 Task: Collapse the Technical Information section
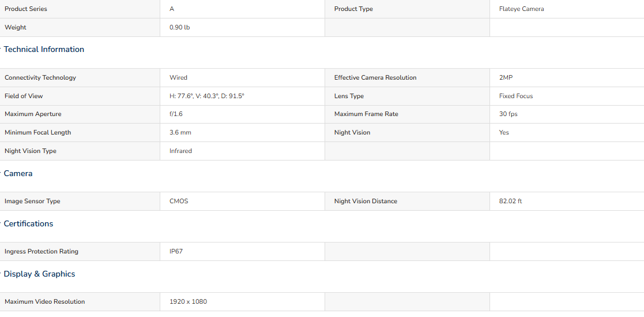[x=44, y=49]
